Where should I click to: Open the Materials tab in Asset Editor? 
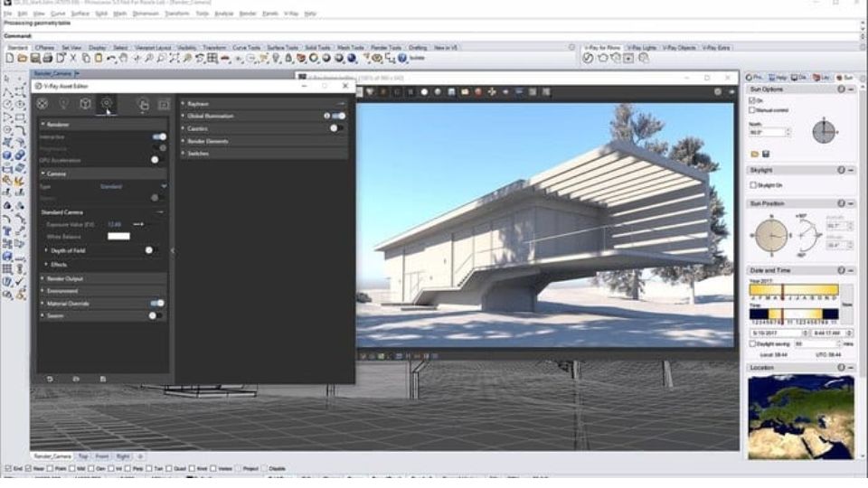pyautogui.click(x=42, y=103)
